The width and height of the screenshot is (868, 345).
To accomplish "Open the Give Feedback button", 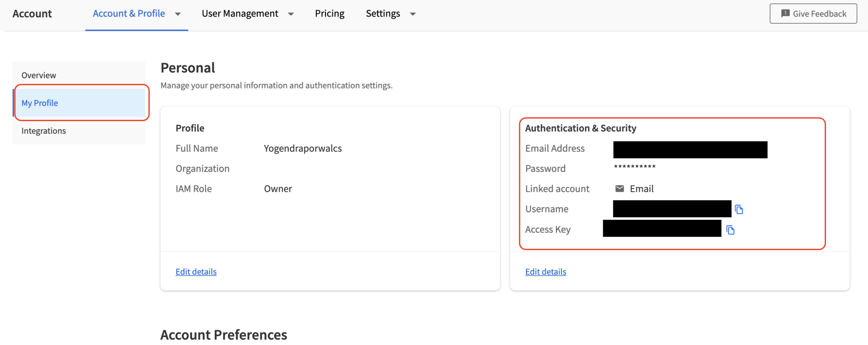I will [813, 14].
